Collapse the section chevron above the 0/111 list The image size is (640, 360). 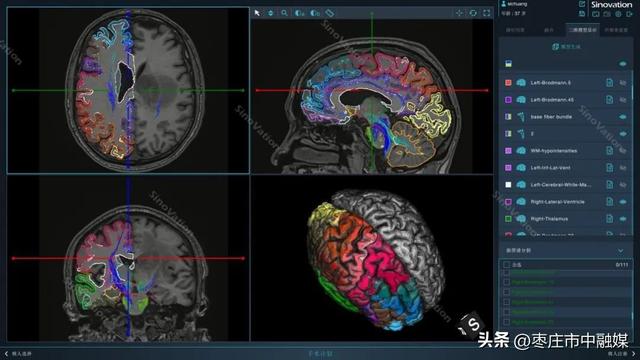tap(620, 250)
